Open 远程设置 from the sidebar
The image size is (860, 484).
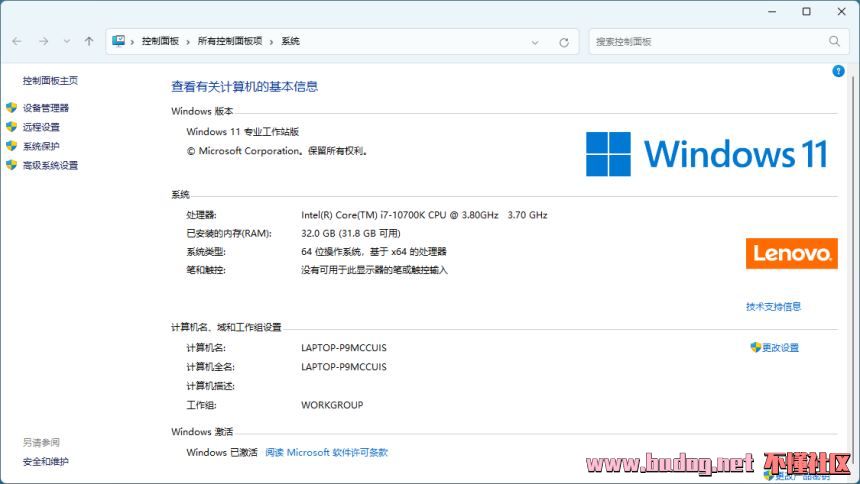(x=41, y=127)
